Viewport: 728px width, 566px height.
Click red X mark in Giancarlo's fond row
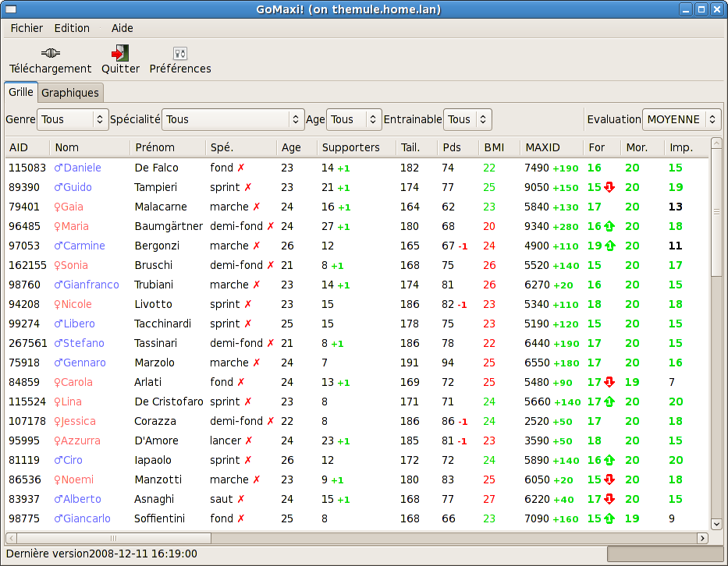[x=241, y=518]
